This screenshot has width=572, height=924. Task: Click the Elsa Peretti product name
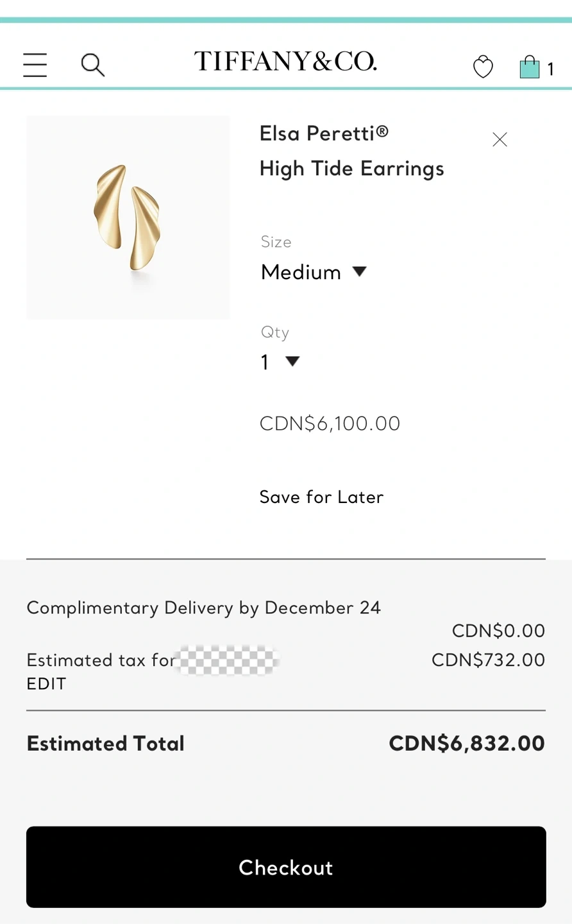click(x=324, y=133)
